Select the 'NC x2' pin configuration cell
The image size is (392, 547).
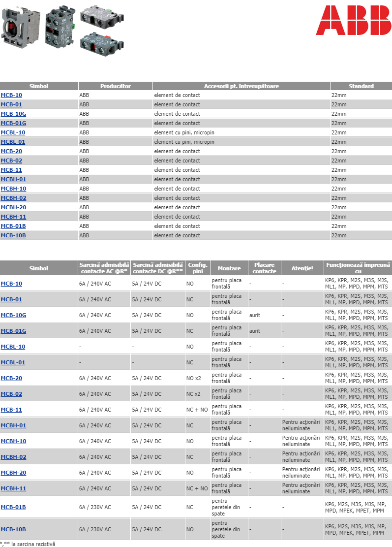click(193, 394)
